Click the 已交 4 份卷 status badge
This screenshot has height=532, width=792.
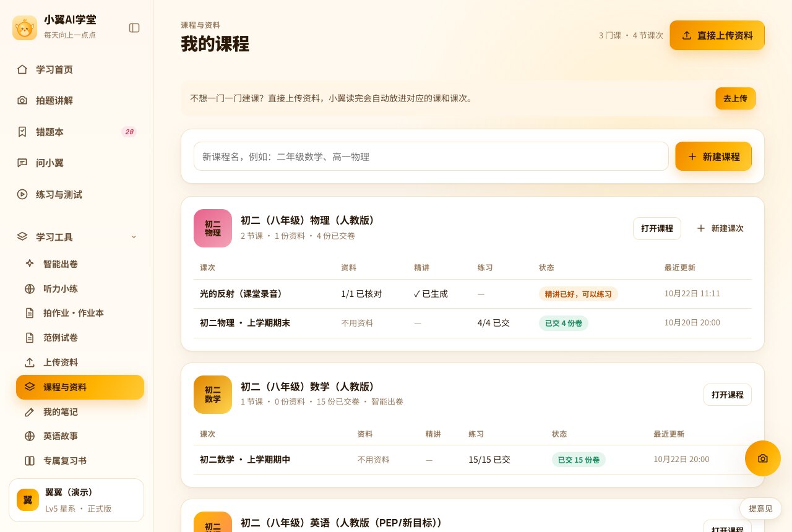(x=564, y=323)
